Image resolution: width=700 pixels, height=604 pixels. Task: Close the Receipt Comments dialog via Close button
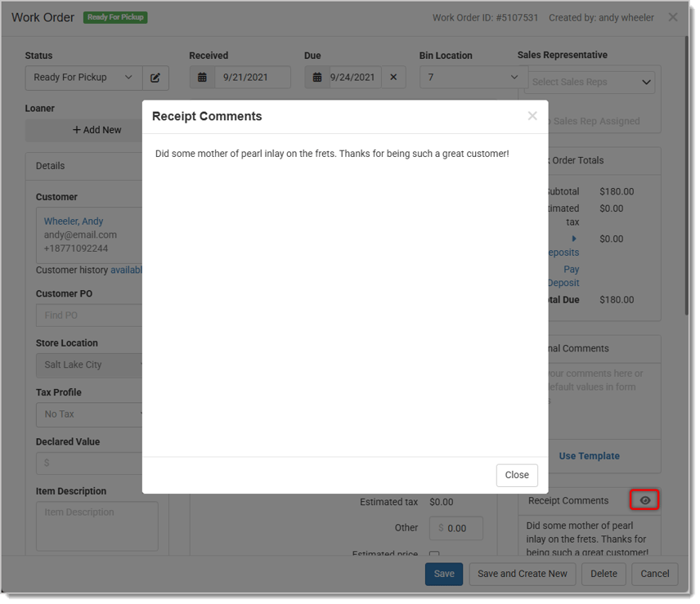(517, 475)
